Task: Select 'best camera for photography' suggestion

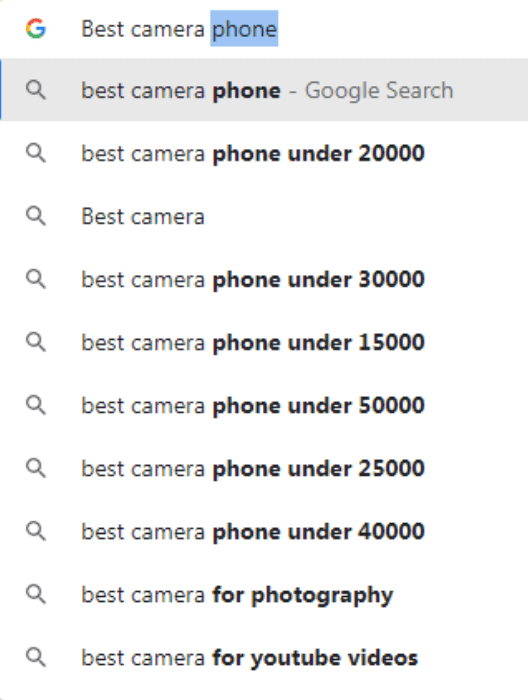Action: coord(264,594)
